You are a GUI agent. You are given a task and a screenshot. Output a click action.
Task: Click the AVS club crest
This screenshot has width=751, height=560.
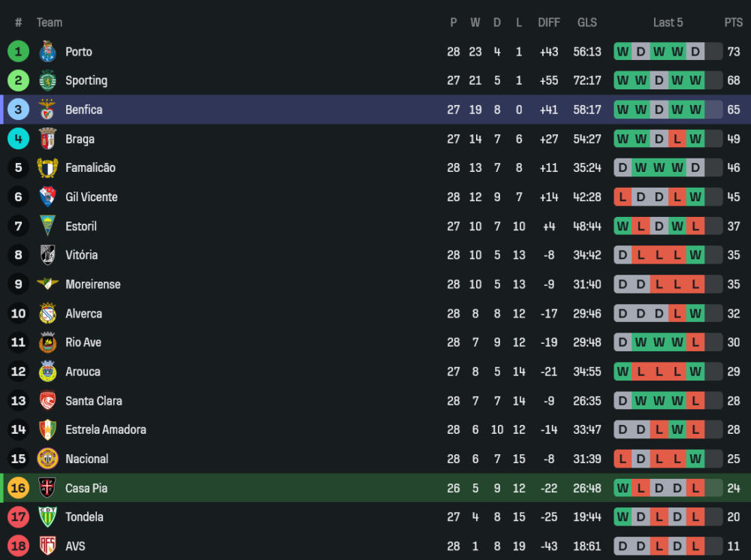(48, 546)
